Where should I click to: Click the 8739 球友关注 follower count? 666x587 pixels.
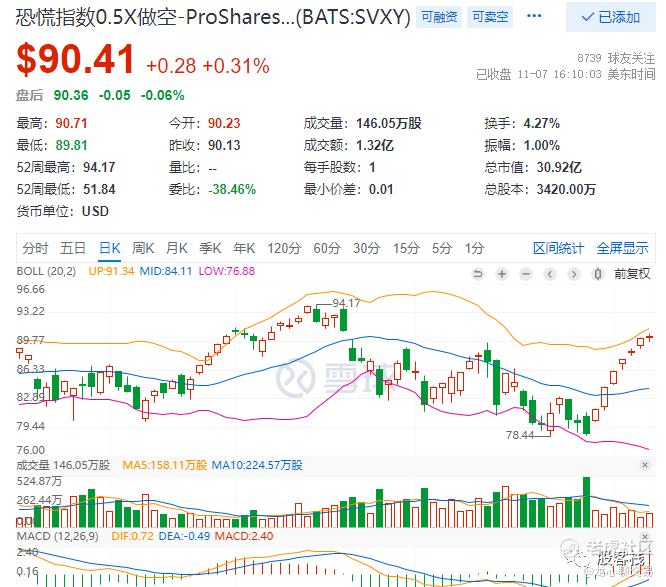pos(616,58)
